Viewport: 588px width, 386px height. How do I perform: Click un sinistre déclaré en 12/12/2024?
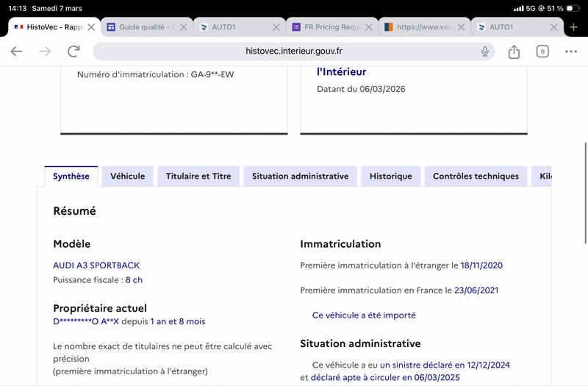[445, 365]
